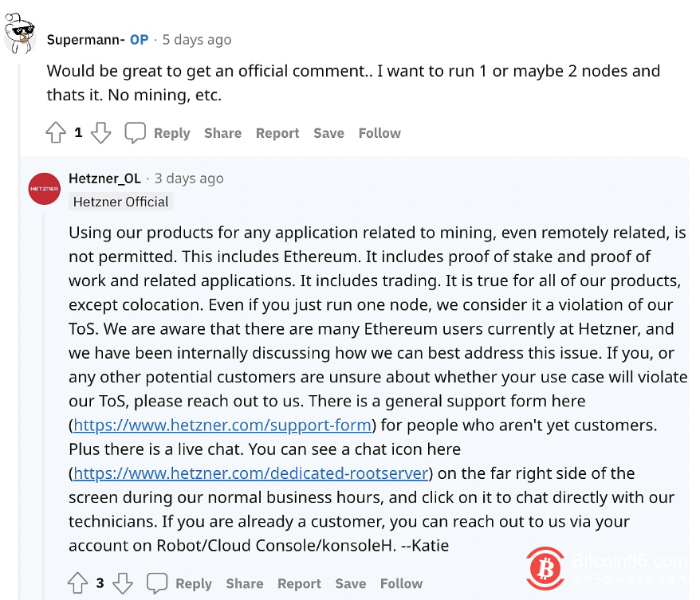Screen dimensions: 700x600
Task: Report Hetzner_OL's comment
Action: [x=299, y=583]
